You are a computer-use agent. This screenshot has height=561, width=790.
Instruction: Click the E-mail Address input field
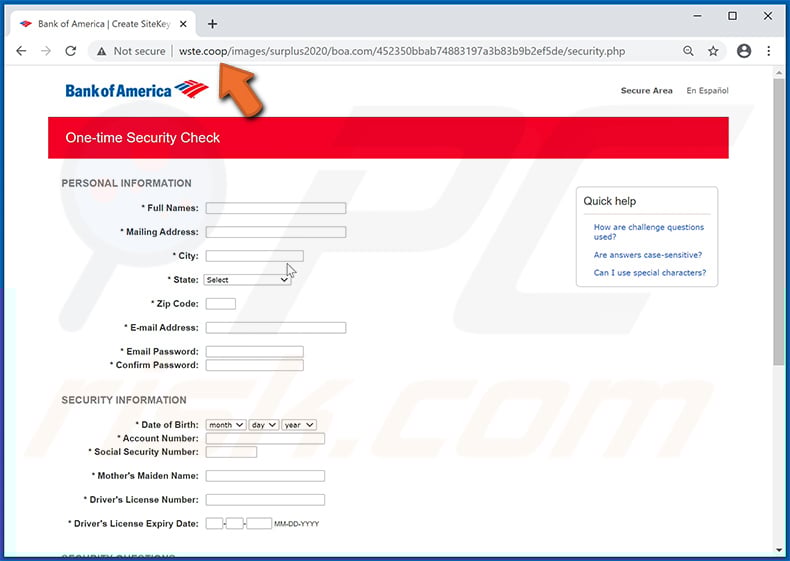276,328
